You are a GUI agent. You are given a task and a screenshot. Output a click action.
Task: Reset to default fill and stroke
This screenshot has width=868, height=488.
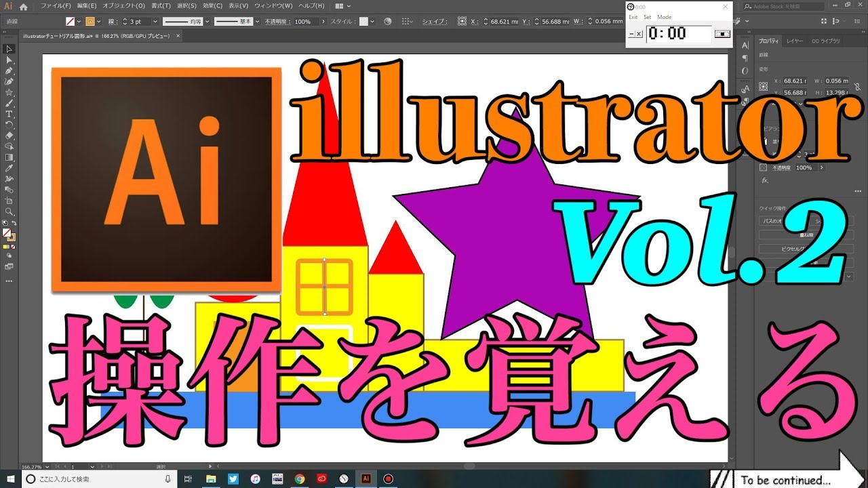[5, 223]
